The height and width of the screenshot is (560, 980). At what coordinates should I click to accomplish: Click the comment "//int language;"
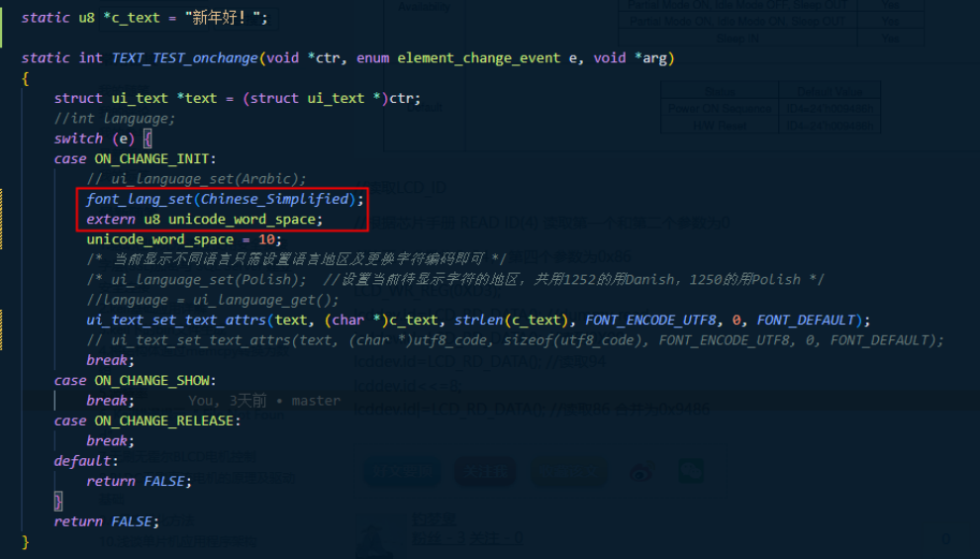(115, 118)
